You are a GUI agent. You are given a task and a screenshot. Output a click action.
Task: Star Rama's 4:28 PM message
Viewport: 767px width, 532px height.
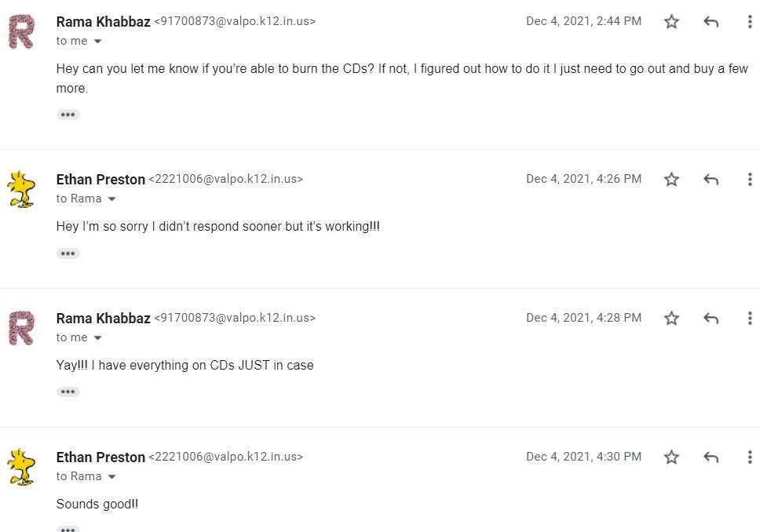pyautogui.click(x=671, y=319)
